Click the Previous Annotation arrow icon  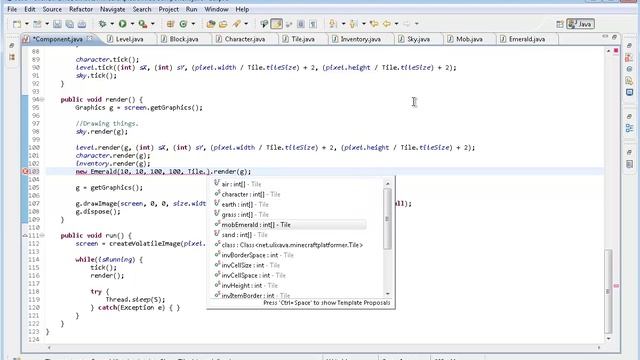(353, 24)
